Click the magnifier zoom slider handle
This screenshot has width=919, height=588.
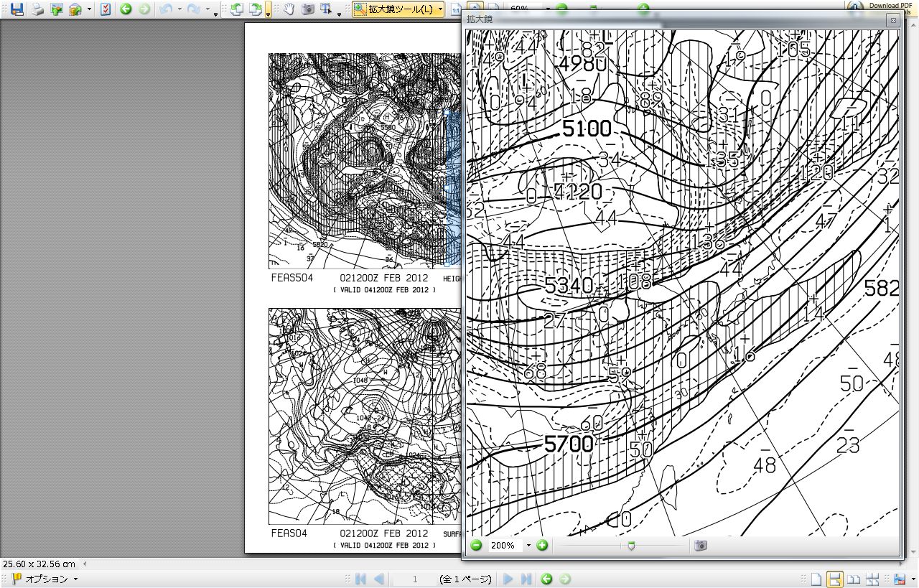[x=631, y=546]
